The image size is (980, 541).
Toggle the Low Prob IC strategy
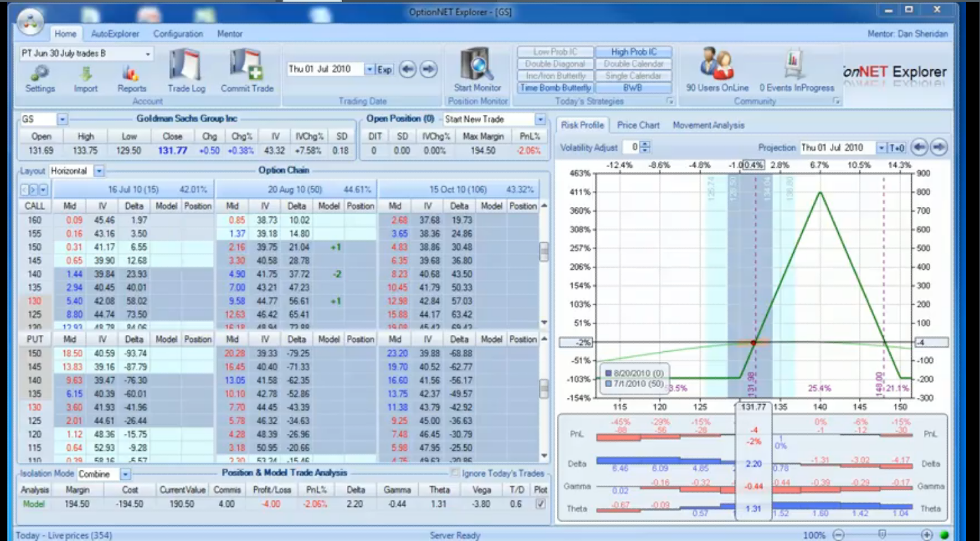coord(556,52)
